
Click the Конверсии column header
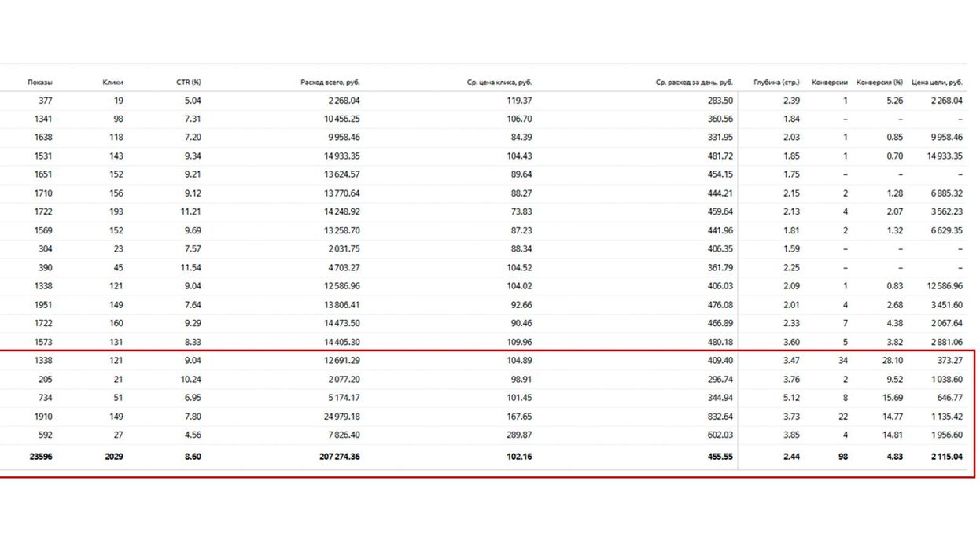(x=830, y=83)
